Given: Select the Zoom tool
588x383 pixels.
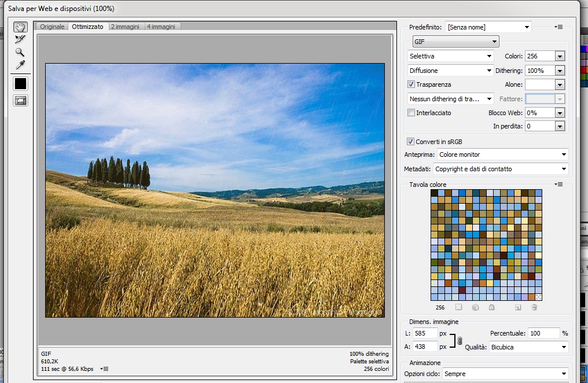Looking at the screenshot, I should (x=20, y=53).
